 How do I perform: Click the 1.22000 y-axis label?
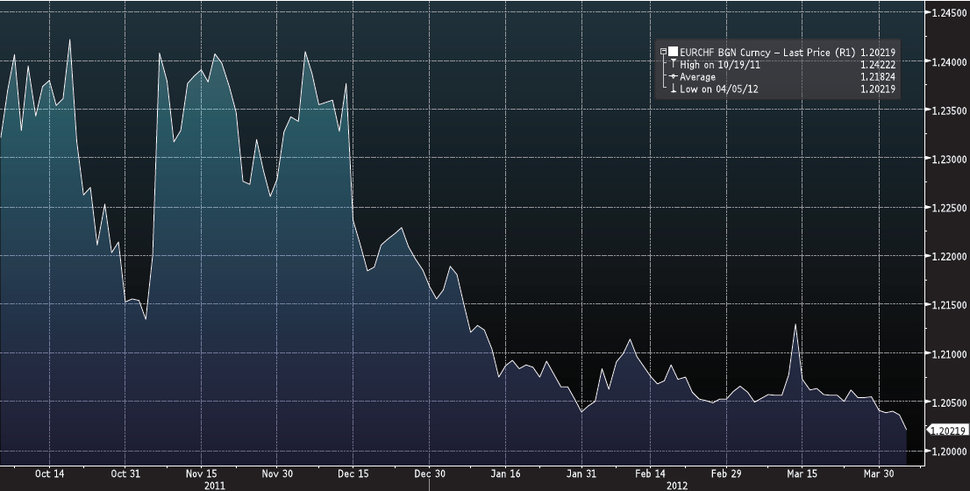tap(949, 256)
